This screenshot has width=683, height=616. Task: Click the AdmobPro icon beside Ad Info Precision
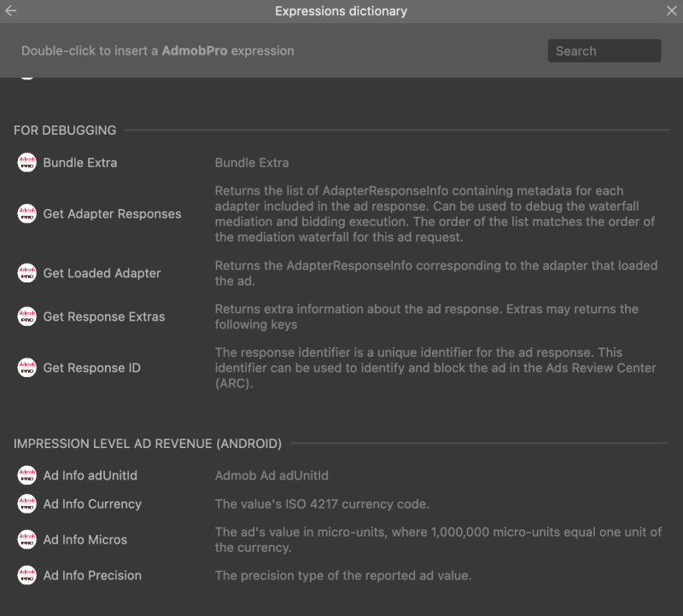pyautogui.click(x=27, y=575)
